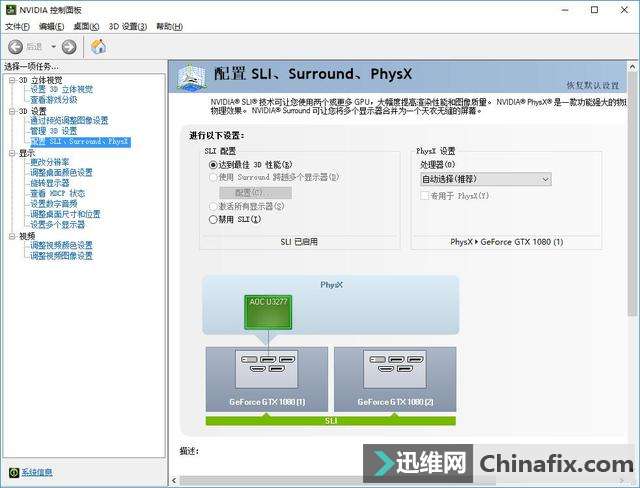Click the horizontal scrollbar left arrow
The image size is (640, 488).
click(174, 480)
